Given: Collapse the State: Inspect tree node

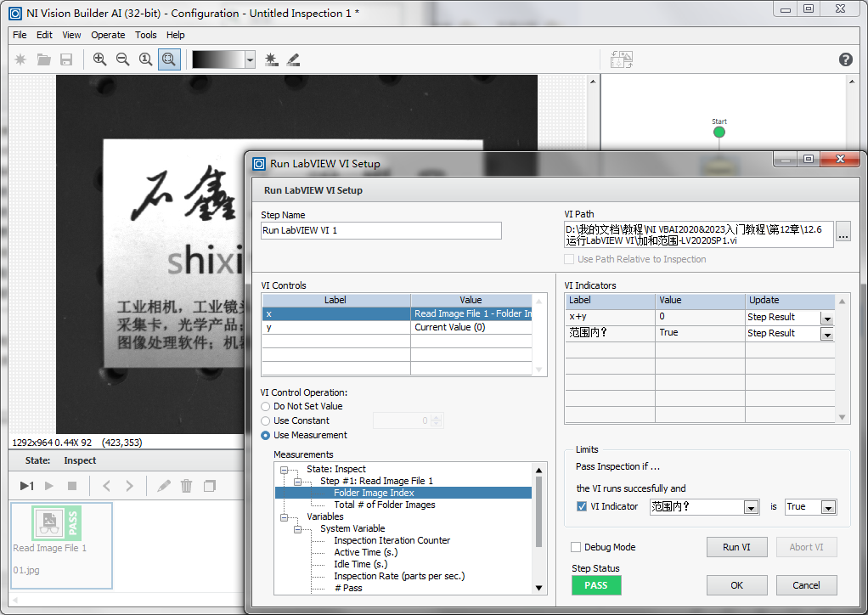Looking at the screenshot, I should click(x=284, y=470).
